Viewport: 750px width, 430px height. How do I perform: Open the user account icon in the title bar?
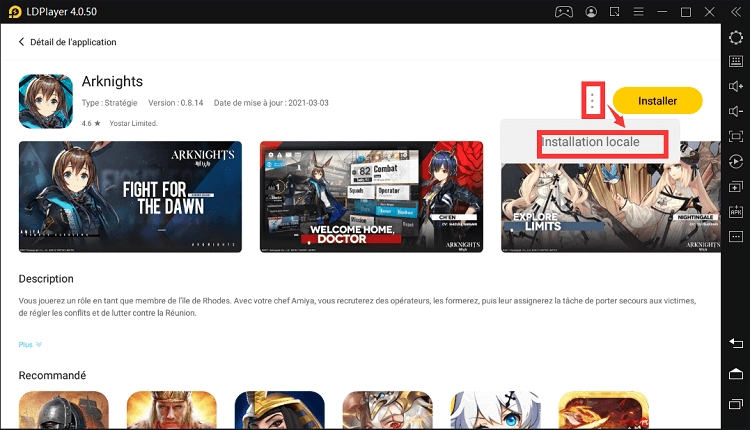tap(591, 11)
